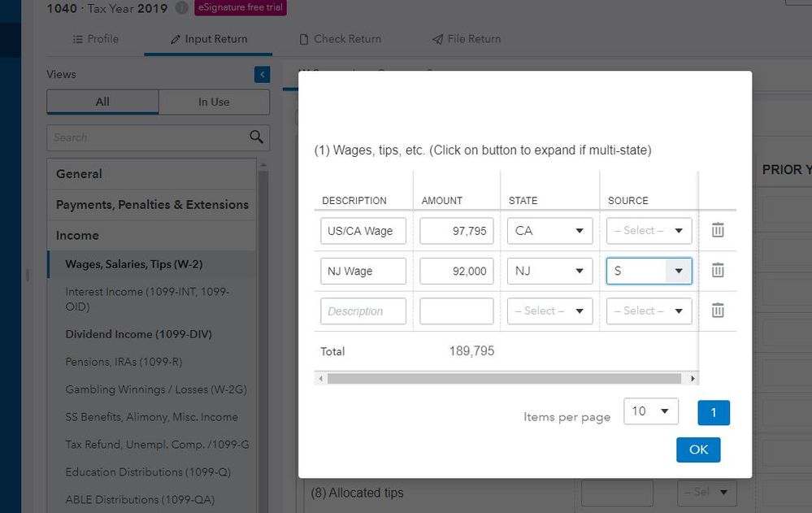
Task: Open the Check Return tab
Action: [x=340, y=39]
